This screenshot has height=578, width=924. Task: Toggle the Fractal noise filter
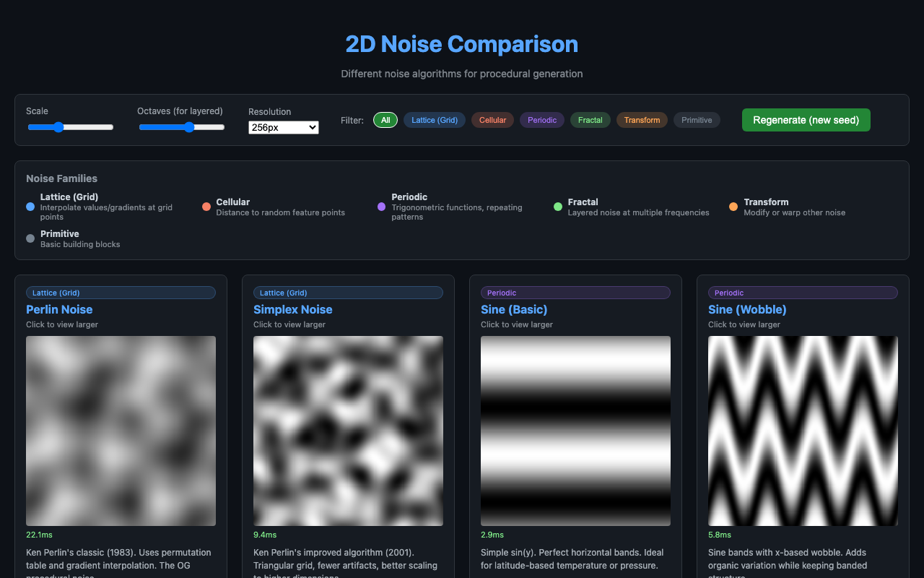[x=590, y=120]
